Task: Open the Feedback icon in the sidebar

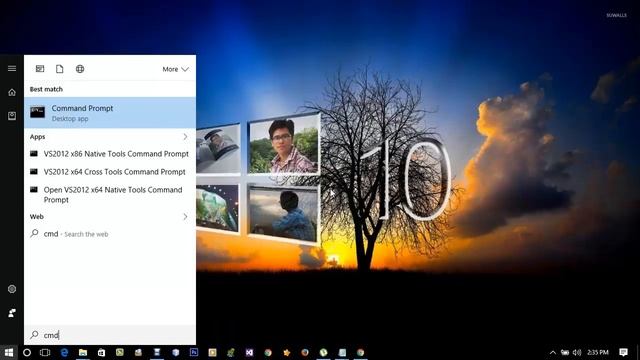Action: coord(12,313)
